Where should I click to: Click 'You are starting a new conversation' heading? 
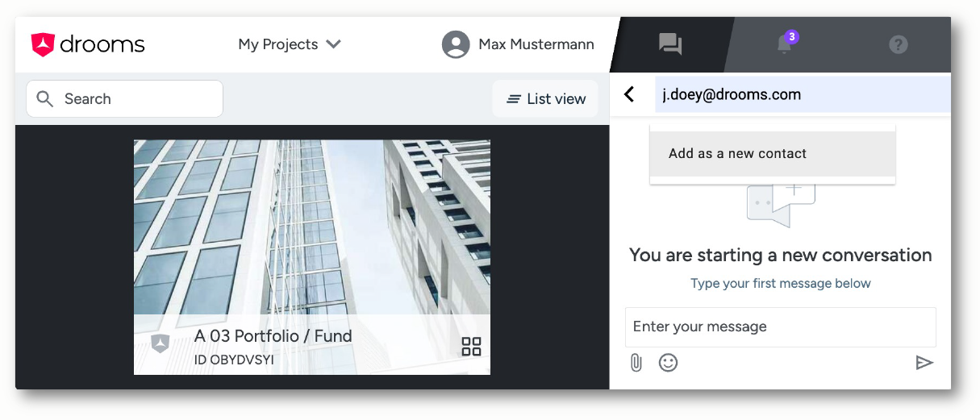coord(780,256)
